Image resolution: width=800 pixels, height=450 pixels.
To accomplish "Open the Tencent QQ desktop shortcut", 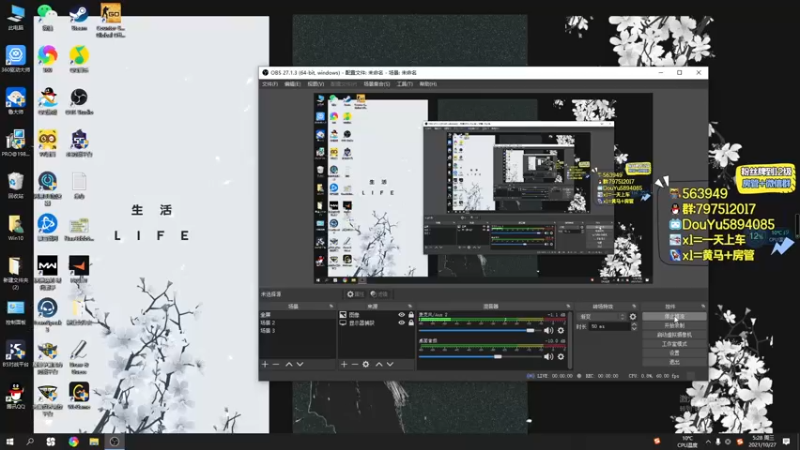I will point(15,396).
